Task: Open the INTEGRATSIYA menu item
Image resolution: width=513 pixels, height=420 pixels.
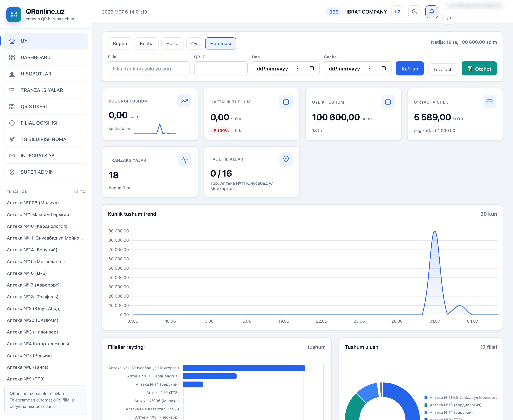Action: coord(46,156)
